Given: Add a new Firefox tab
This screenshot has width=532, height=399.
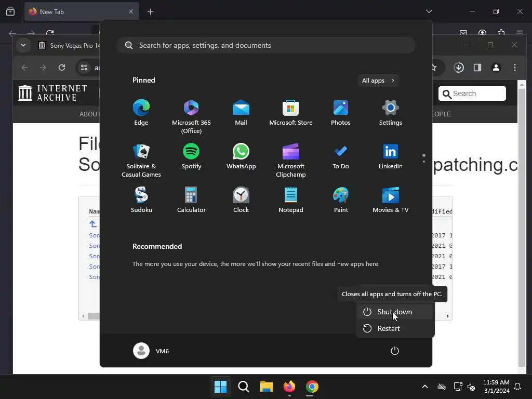Looking at the screenshot, I should tap(150, 12).
